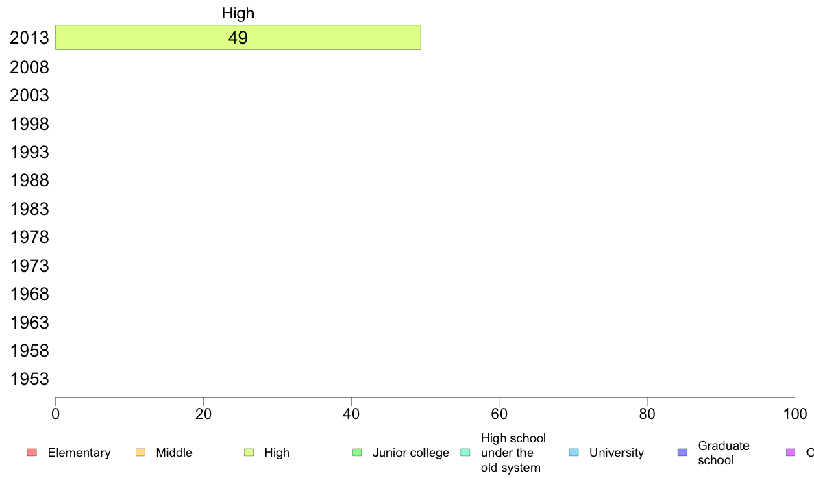The width and height of the screenshot is (814, 504).
Task: Click the Elementary red legend swatch
Action: coord(32,453)
